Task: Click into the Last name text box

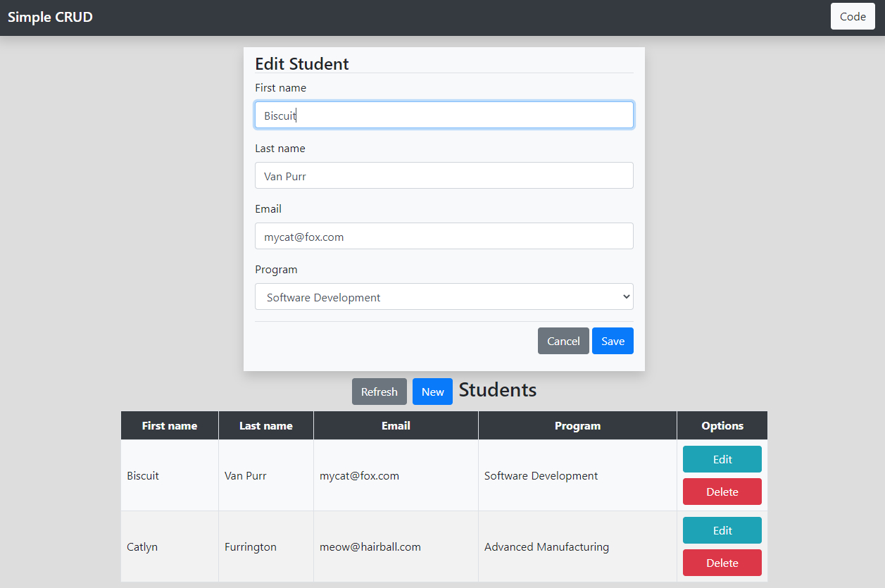Action: point(444,176)
